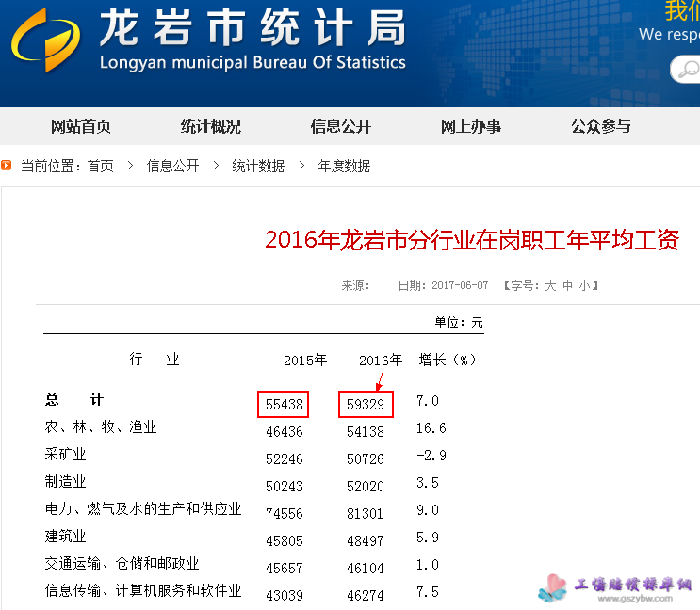Click the growth value 9.0
This screenshot has width=700, height=610.
(428, 509)
